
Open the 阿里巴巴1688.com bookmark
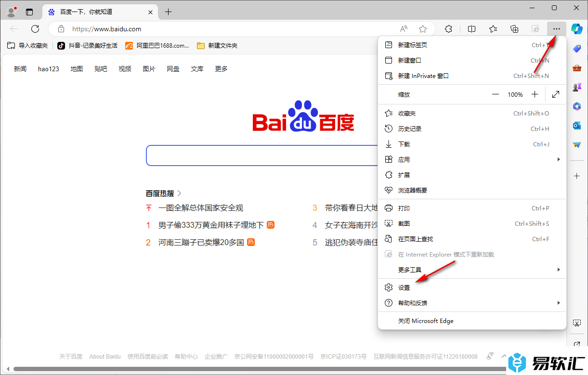point(157,46)
